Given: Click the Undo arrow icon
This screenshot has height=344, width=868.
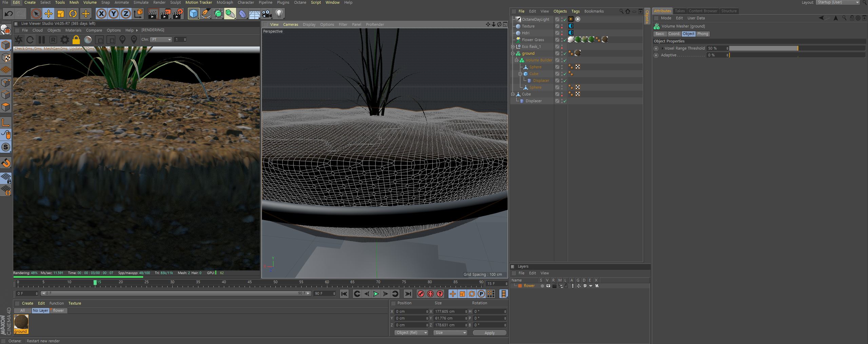Looking at the screenshot, I should point(9,14).
